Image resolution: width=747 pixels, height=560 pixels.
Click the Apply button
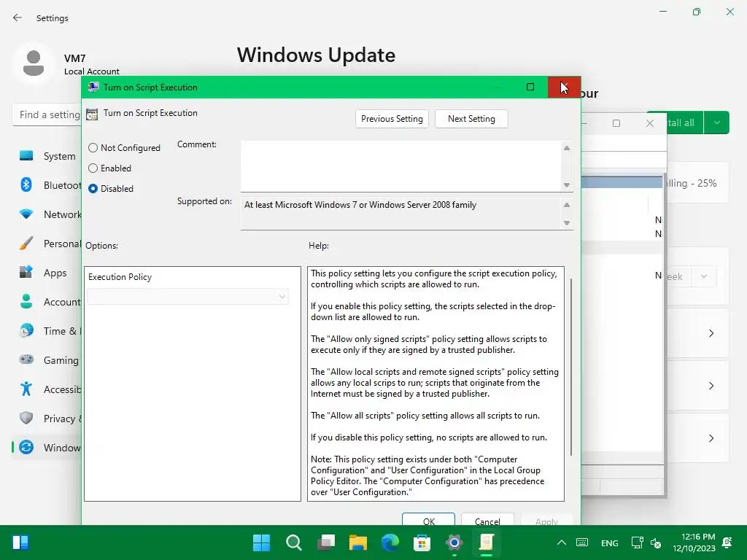pos(546,520)
